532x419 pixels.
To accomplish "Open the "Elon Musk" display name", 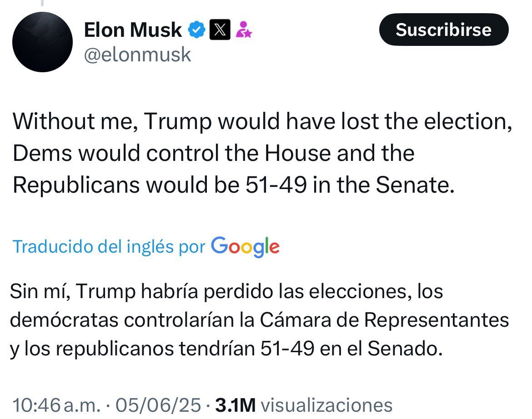I will 133,30.
